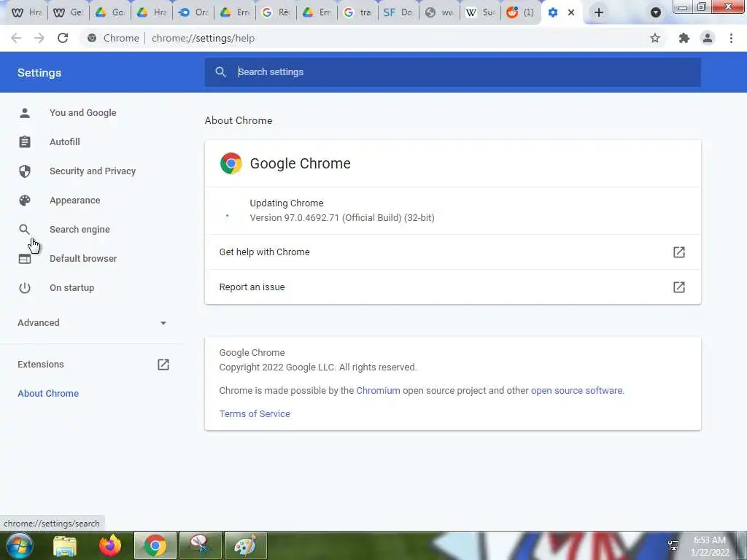Select About Chrome in the sidebar
This screenshot has width=747, height=560.
tap(48, 393)
